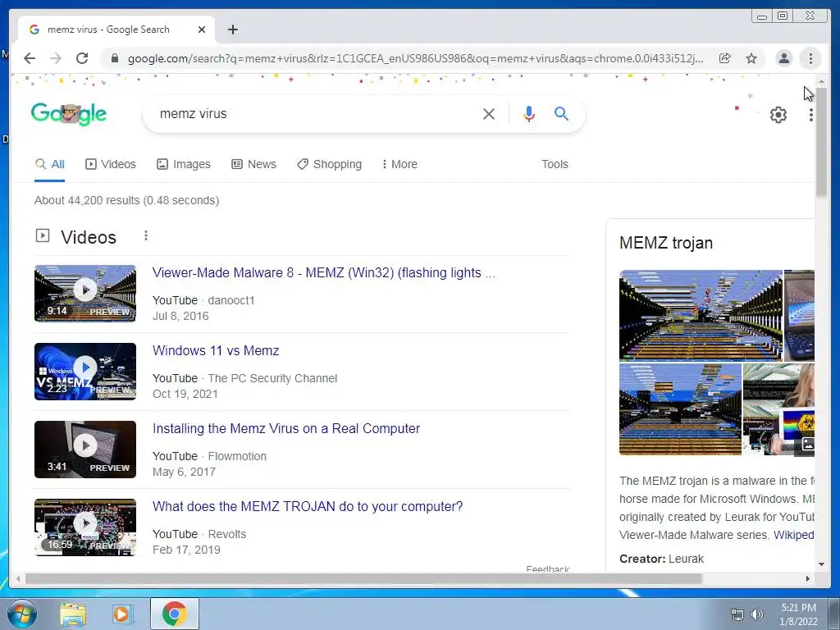The height and width of the screenshot is (630, 840).
Task: Open the Wikipedia link in MEMZ description
Action: pos(794,535)
